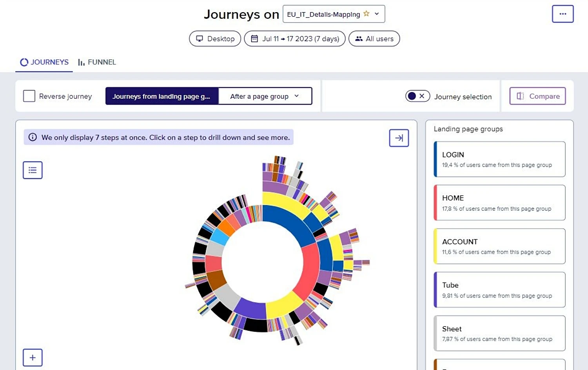Open the After a page group dropdown
The height and width of the screenshot is (370, 588).
tap(265, 96)
